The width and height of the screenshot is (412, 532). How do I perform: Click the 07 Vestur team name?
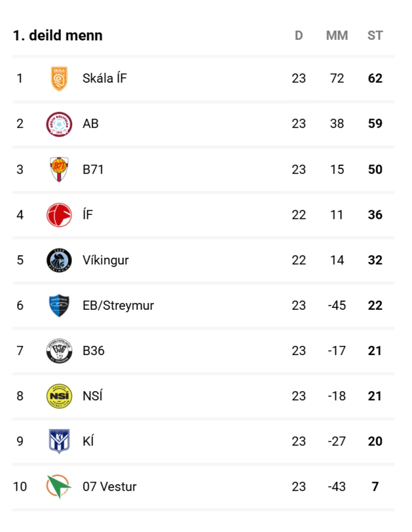[x=110, y=487]
